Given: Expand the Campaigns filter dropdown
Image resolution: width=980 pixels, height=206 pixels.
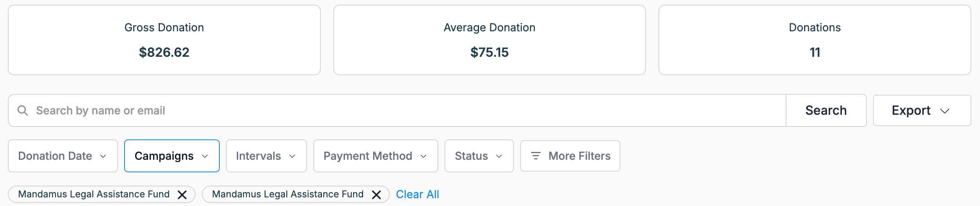Looking at the screenshot, I should [172, 156].
